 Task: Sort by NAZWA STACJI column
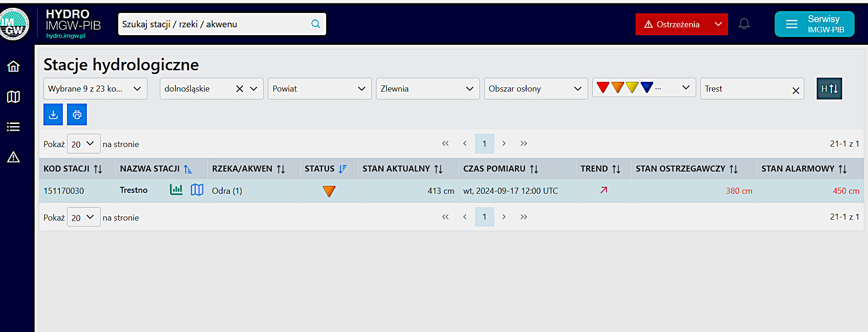[x=188, y=169]
